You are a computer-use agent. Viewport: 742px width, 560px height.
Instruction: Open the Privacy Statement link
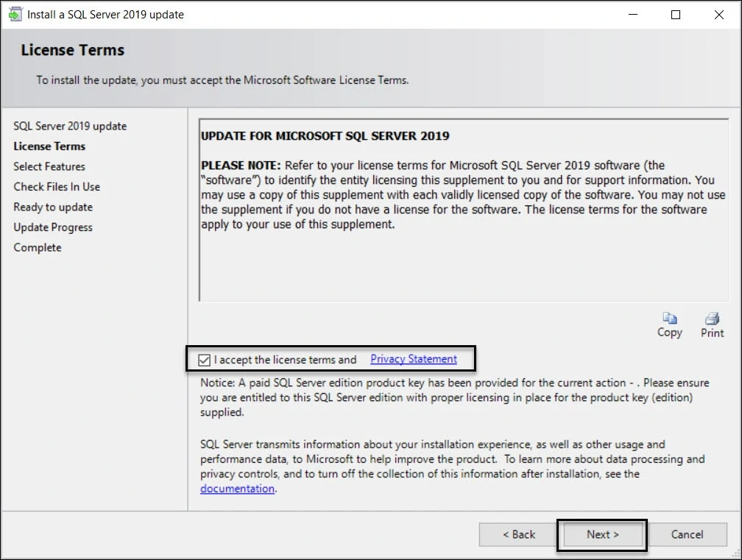[x=414, y=359]
